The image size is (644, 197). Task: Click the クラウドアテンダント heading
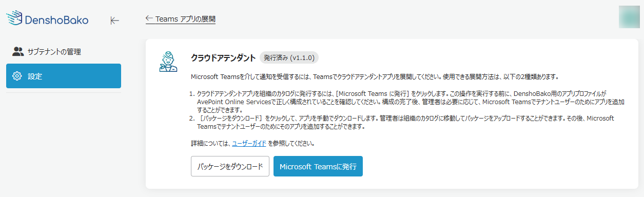click(223, 57)
